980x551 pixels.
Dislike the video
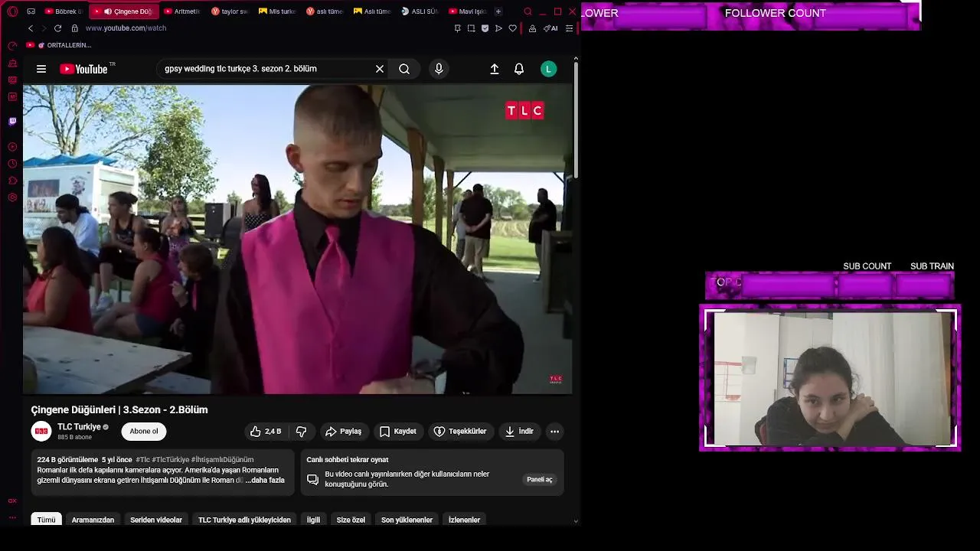302,432
